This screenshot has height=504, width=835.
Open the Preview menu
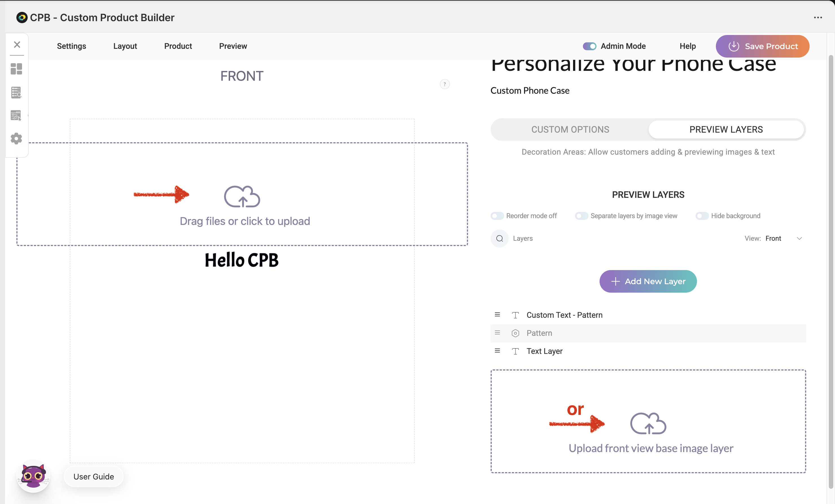(233, 46)
